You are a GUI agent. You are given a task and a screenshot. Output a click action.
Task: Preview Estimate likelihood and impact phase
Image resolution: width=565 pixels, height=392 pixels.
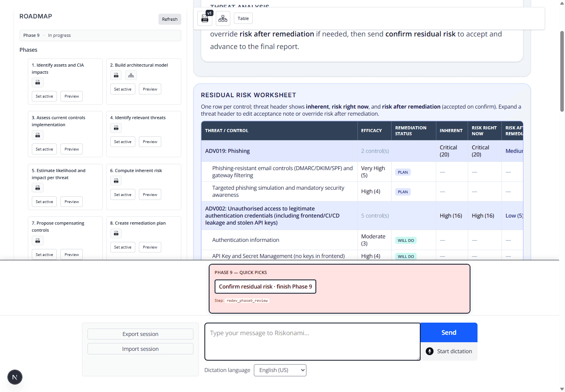(x=72, y=202)
